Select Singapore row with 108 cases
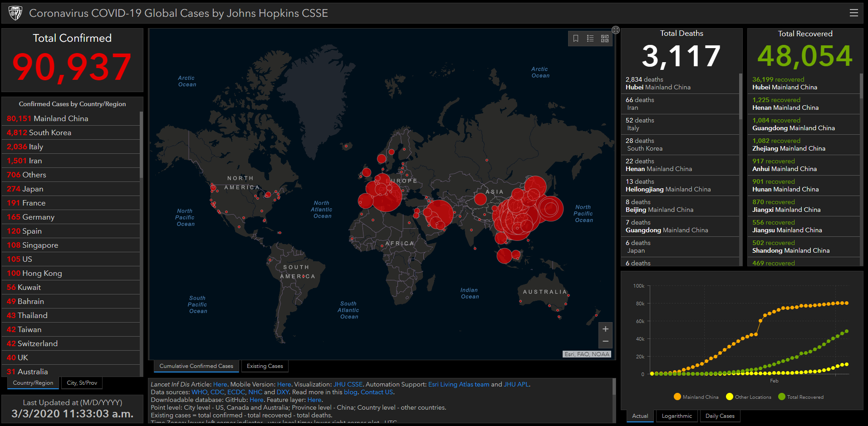Viewport: 868px width, 426px height. point(71,245)
